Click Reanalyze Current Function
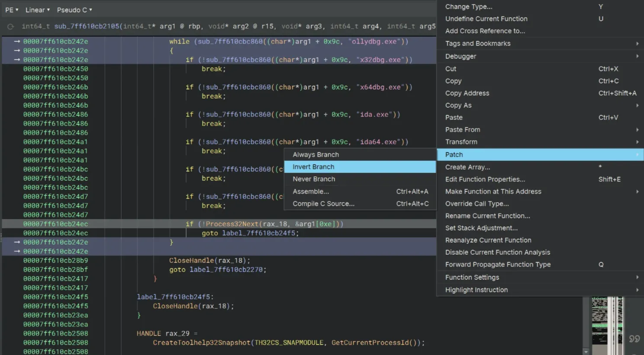The image size is (644, 355). pyautogui.click(x=488, y=240)
